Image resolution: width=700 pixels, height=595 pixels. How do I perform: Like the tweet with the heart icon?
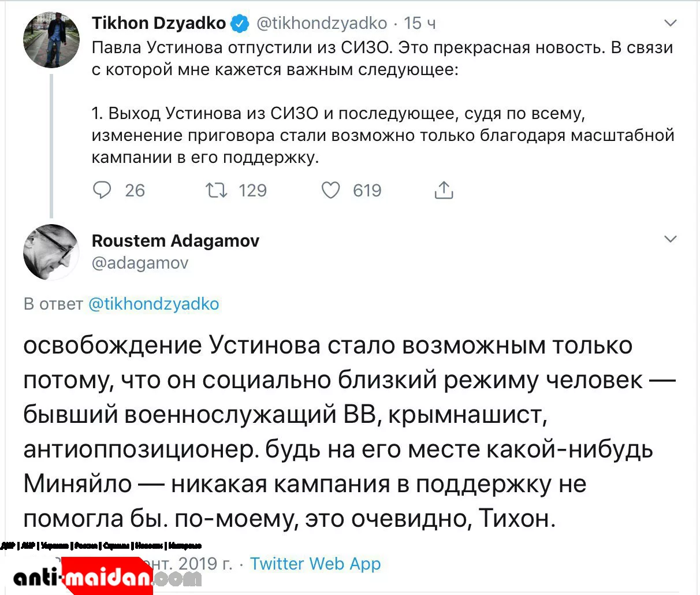pos(330,190)
